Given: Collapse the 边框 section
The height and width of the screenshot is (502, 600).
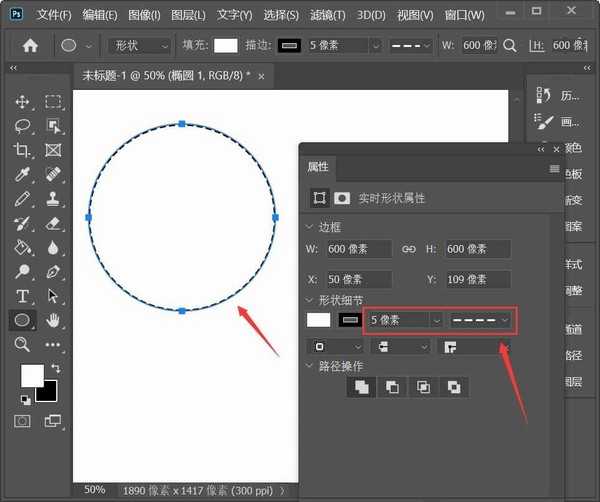Looking at the screenshot, I should coord(310,227).
